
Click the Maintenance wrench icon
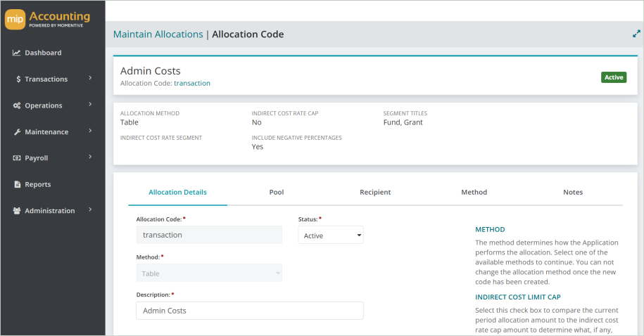(17, 132)
